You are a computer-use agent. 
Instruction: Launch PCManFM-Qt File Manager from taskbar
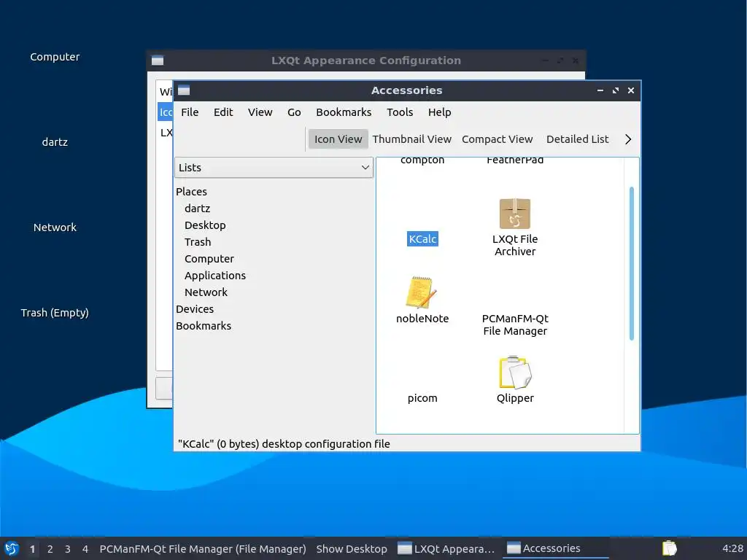(x=203, y=548)
